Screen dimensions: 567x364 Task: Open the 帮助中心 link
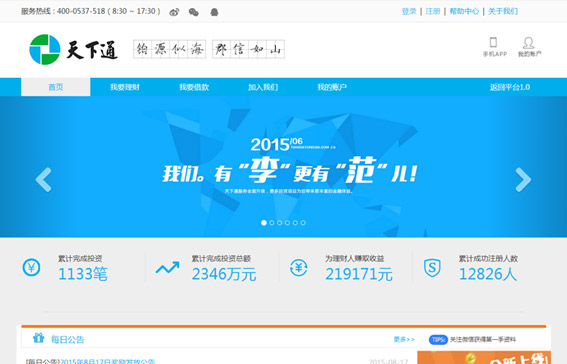point(464,12)
